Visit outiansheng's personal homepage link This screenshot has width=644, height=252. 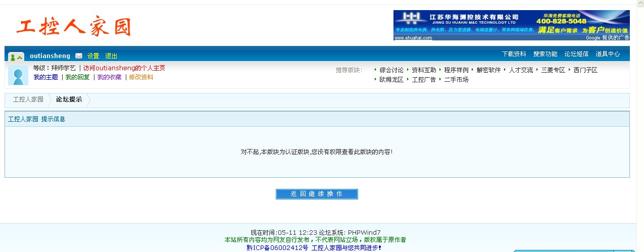click(124, 68)
